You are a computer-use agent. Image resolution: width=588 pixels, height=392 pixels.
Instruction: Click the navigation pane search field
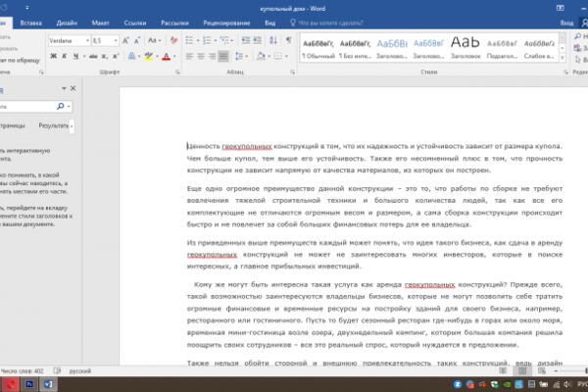pyautogui.click(x=27, y=107)
